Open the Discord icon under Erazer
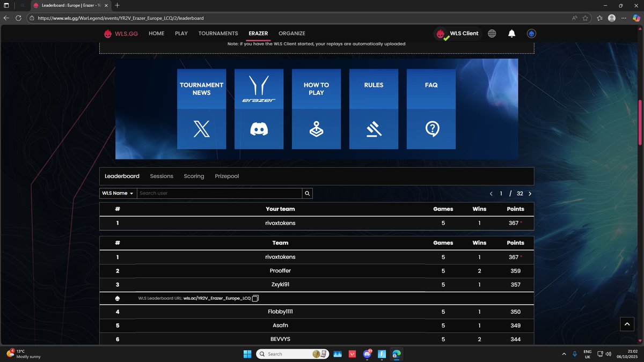 (259, 129)
